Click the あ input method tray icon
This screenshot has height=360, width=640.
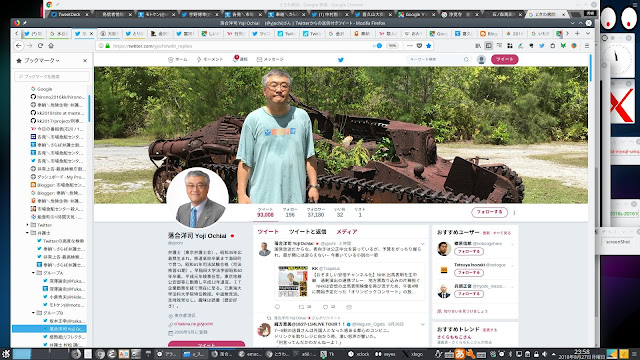click(x=460, y=354)
